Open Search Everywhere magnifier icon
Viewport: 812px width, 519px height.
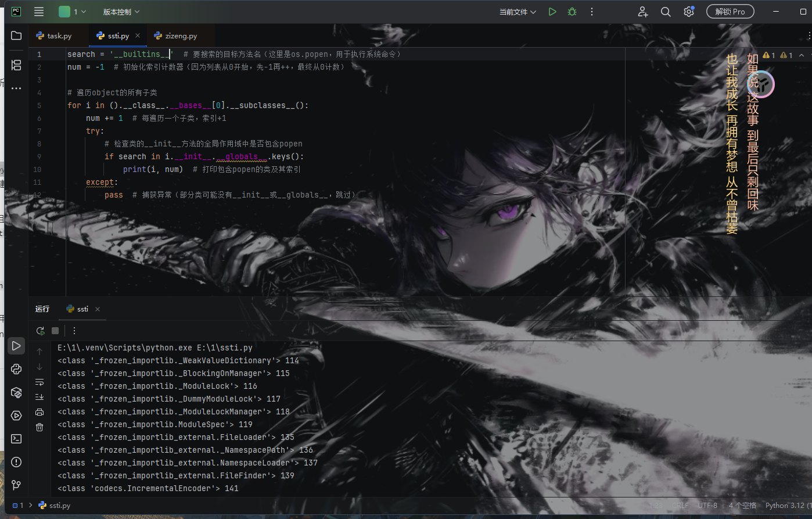666,12
